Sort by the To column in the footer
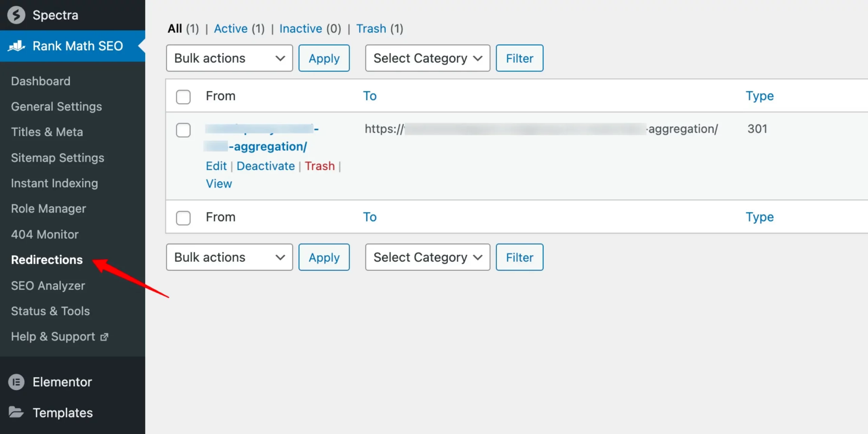This screenshot has width=868, height=434. (x=370, y=217)
